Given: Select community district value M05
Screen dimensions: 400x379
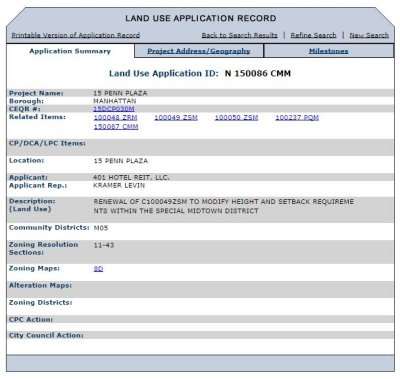Looking at the screenshot, I should (x=101, y=228).
